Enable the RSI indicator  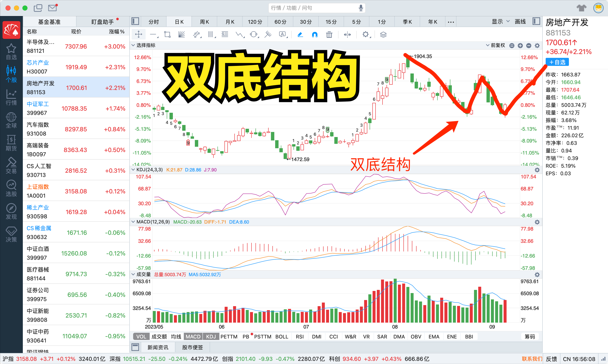coord(300,337)
